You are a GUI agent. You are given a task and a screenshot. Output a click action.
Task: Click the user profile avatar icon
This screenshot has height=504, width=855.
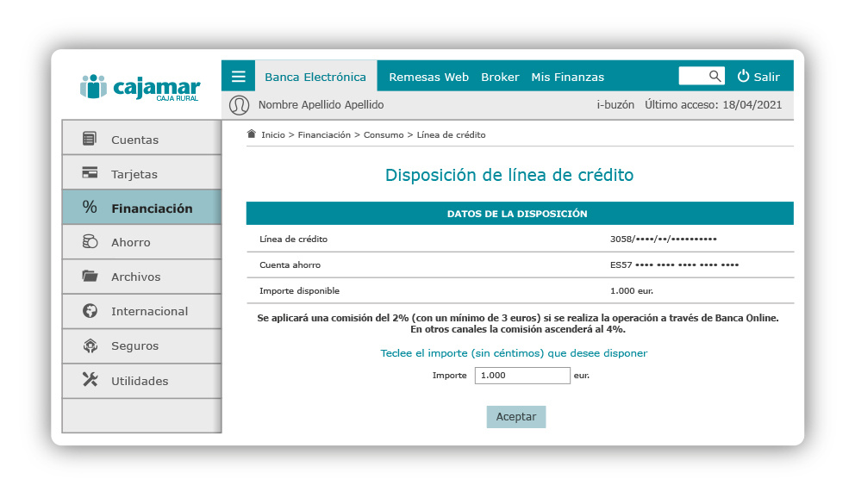click(239, 104)
